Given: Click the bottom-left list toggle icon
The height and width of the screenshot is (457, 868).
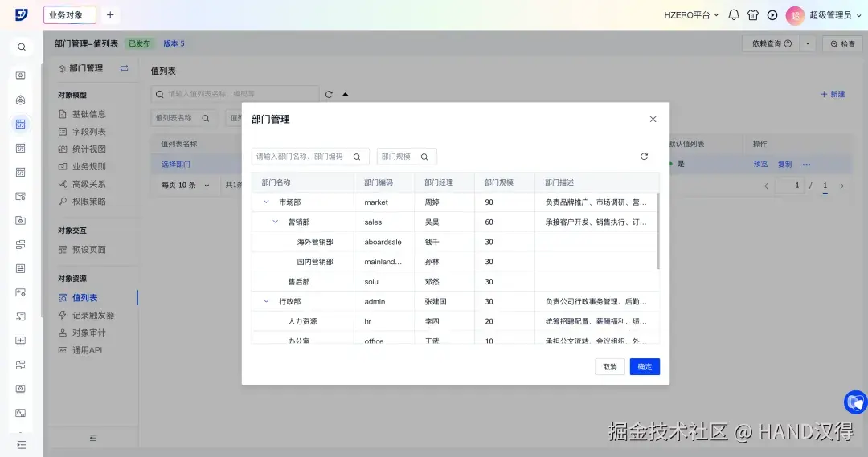Looking at the screenshot, I should point(21,445).
